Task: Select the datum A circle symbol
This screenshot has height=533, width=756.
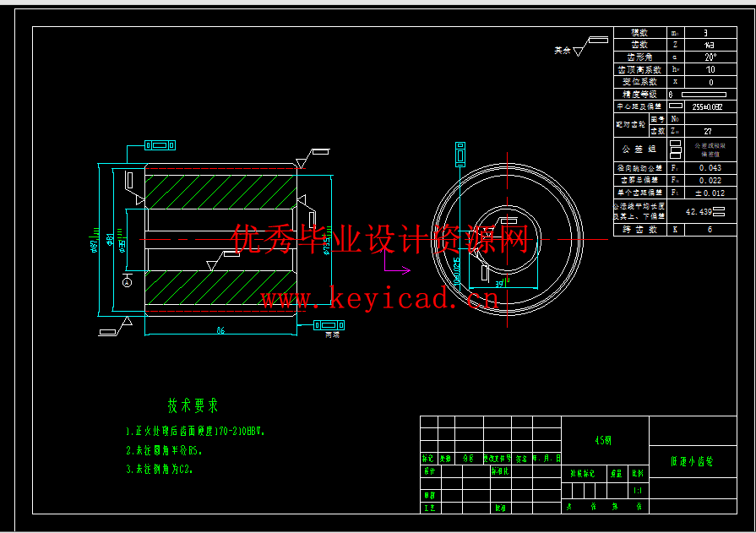Action: tap(127, 283)
